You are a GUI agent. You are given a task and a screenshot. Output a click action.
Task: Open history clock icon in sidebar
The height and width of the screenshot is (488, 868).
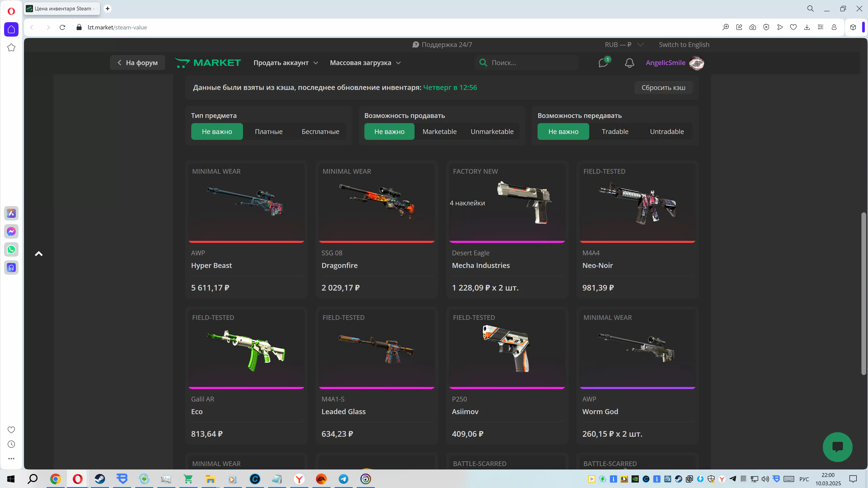[x=11, y=444]
